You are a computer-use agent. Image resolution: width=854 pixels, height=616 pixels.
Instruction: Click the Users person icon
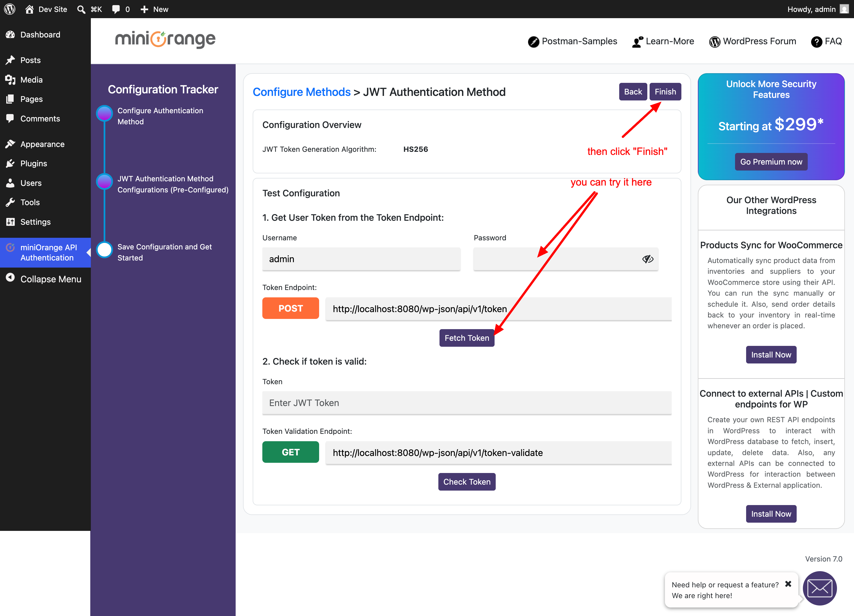coord(10,183)
